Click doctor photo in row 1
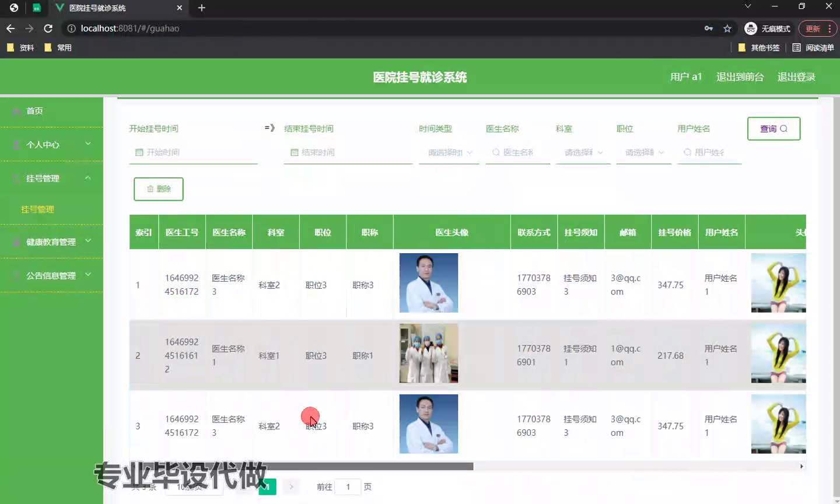The width and height of the screenshot is (840, 504). [x=429, y=283]
